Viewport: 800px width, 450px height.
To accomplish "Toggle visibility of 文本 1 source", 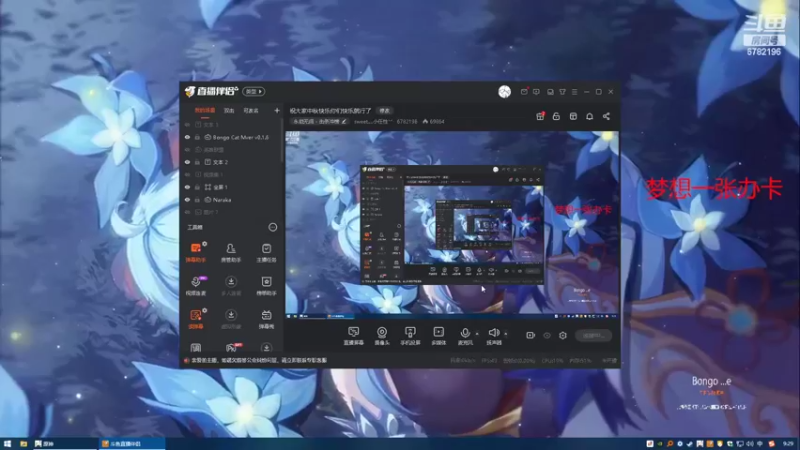I will [187, 124].
